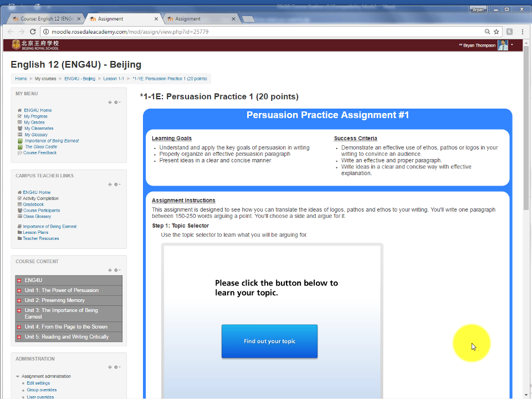Viewport: 532px width, 399px height.
Task: Open the user menu dropdown arrow
Action: point(512,45)
